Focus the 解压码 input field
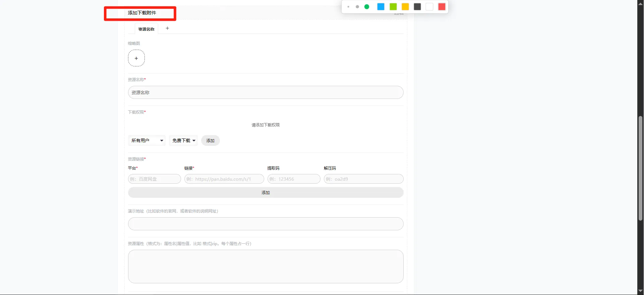This screenshot has height=295, width=644. (364, 179)
